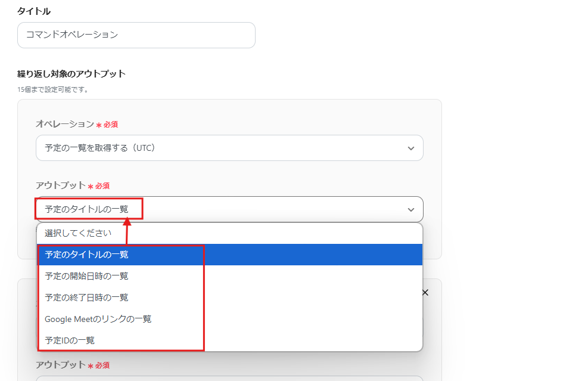Click the タイトル field label
588x381 pixels.
(x=34, y=11)
